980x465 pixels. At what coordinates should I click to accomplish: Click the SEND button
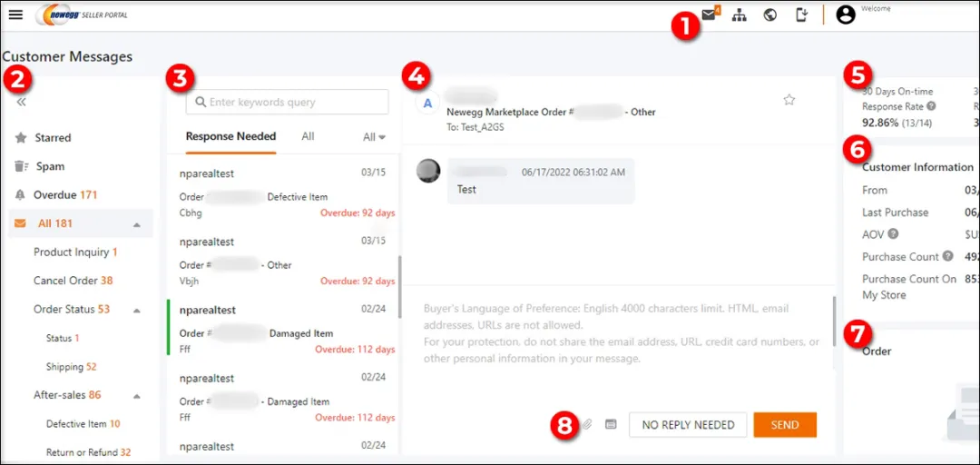tap(785, 425)
